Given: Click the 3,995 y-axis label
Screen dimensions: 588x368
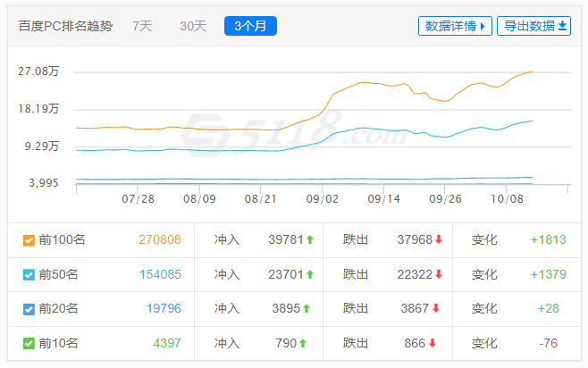Looking at the screenshot, I should click(x=44, y=183).
